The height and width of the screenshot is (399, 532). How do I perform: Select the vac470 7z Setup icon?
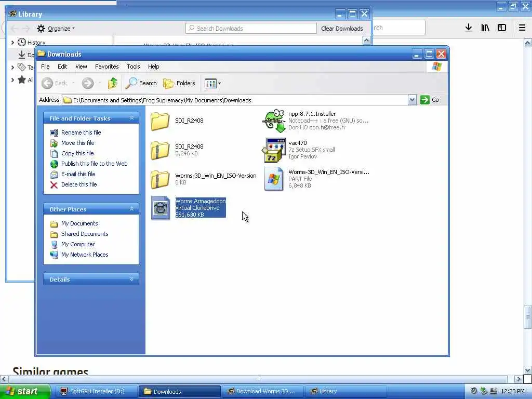[x=274, y=150]
